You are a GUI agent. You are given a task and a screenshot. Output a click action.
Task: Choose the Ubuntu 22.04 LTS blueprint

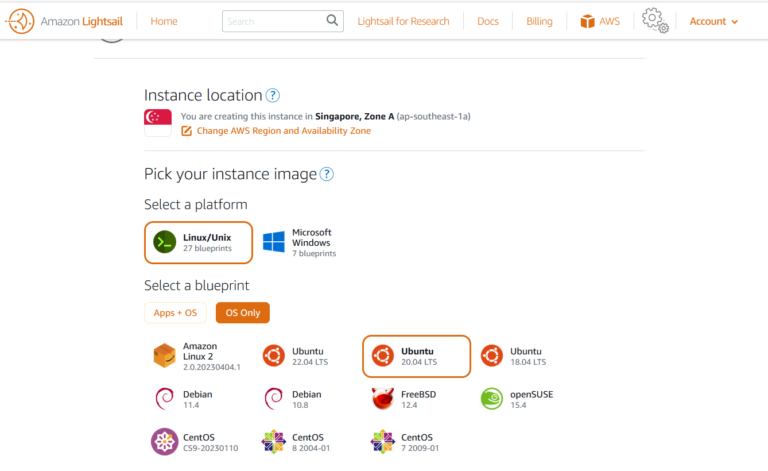point(296,356)
